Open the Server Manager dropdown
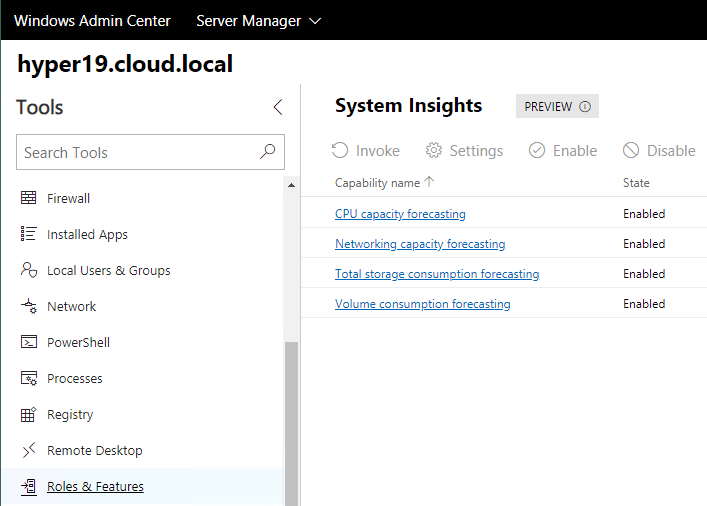The height and width of the screenshot is (506, 707). [258, 20]
